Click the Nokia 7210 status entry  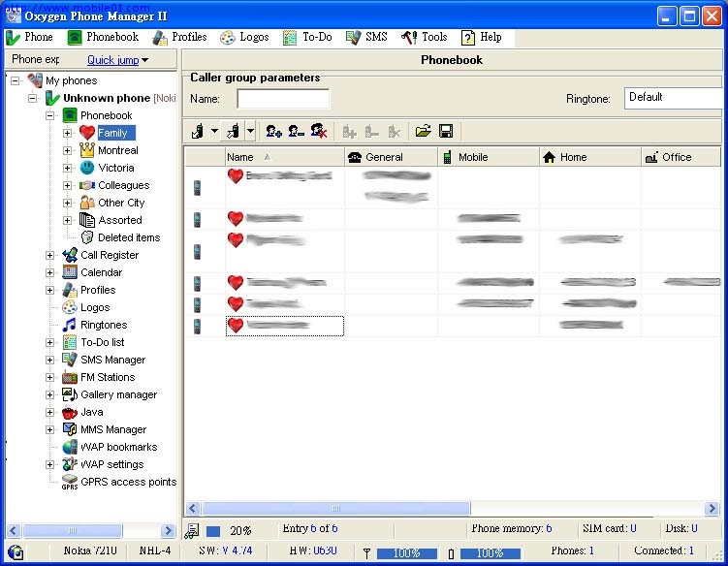click(90, 550)
